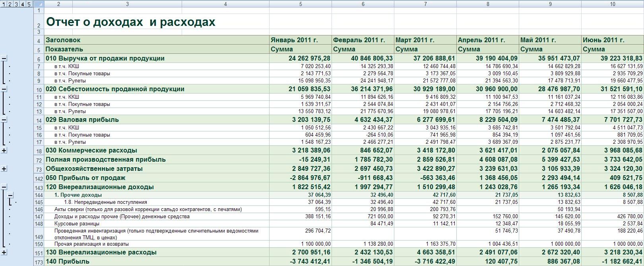The width and height of the screenshot is (644, 266).
Task: Click outline level 3 button
Action: [16, 4]
